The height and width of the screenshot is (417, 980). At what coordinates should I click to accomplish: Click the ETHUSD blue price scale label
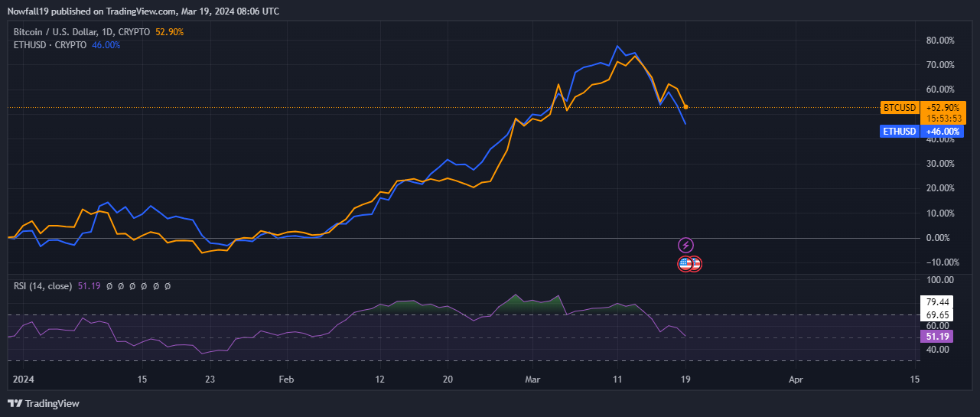(900, 132)
